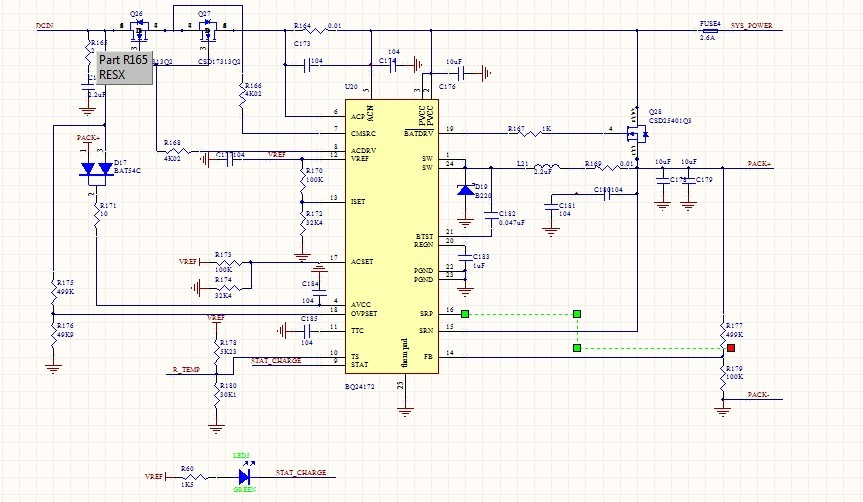
Task: Select the R166 4K02 resistor symbol
Action: coord(242,94)
